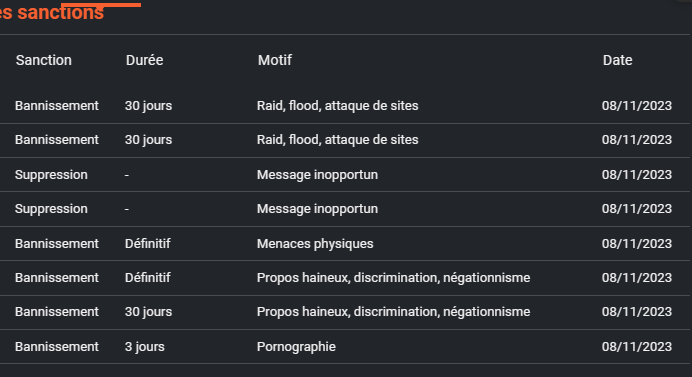Image resolution: width=692 pixels, height=377 pixels.
Task: Click first Raid, flood, attaque de sites motif
Action: (338, 106)
